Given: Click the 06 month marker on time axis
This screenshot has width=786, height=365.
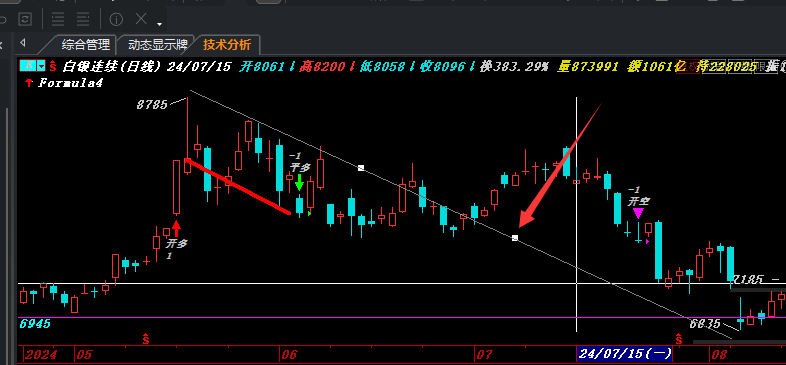Looking at the screenshot, I should (289, 355).
